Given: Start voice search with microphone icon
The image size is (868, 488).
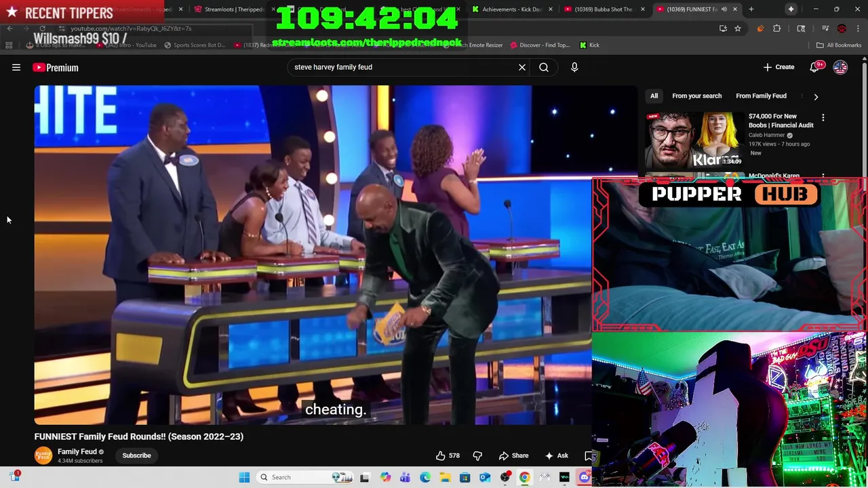Looking at the screenshot, I should [574, 67].
